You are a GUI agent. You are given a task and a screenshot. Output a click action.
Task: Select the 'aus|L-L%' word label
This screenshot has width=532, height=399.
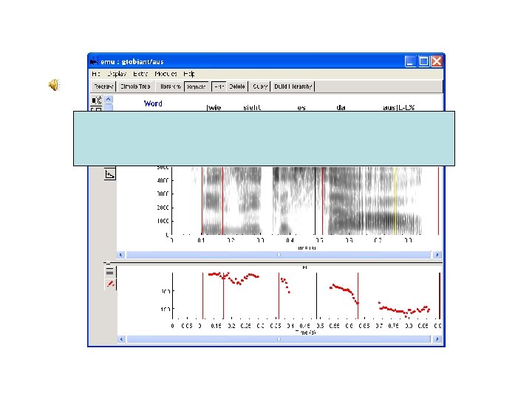399,108
